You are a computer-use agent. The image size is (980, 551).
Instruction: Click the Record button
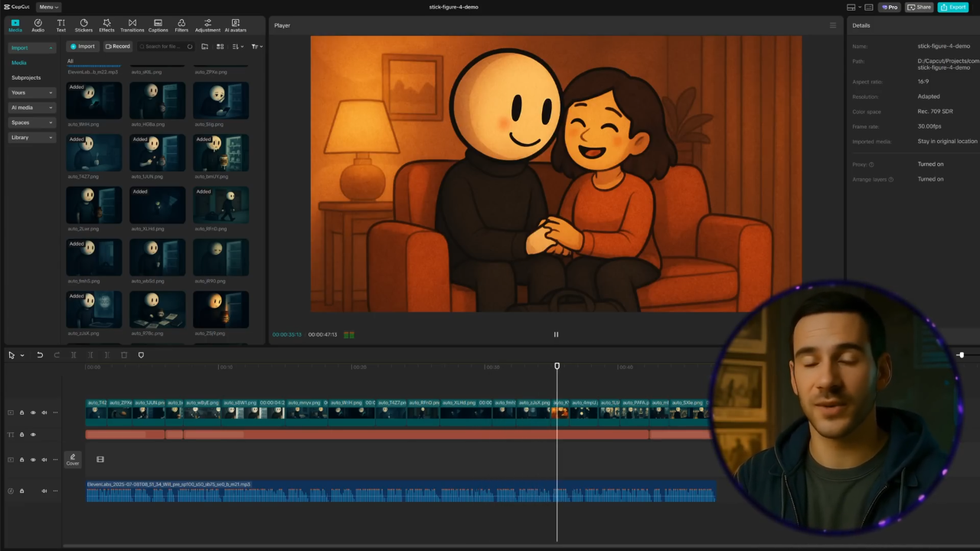[x=118, y=46]
